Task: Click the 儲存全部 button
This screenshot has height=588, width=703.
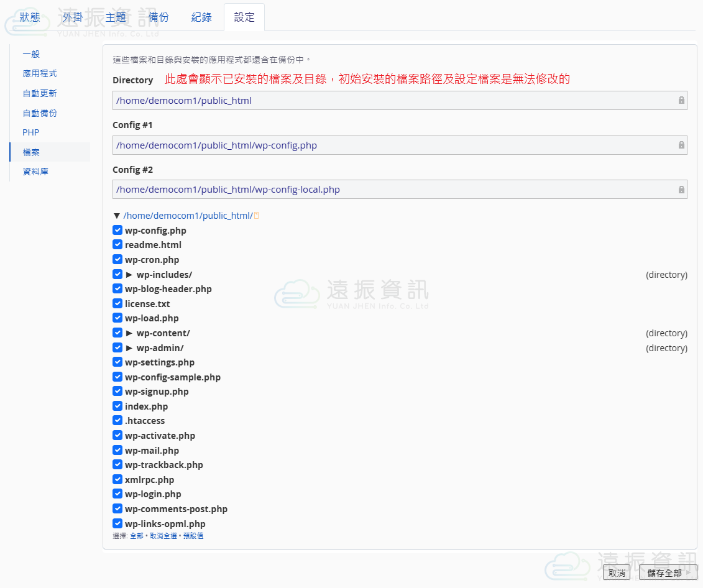Action: [664, 573]
